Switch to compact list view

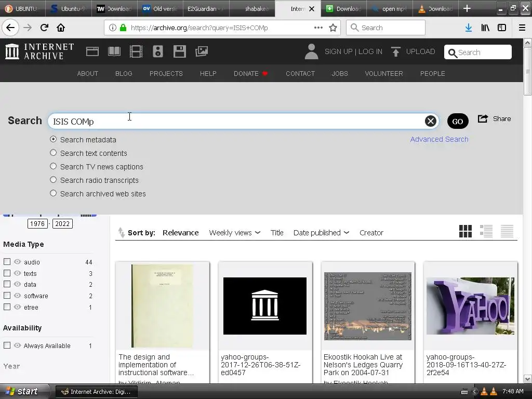click(507, 231)
